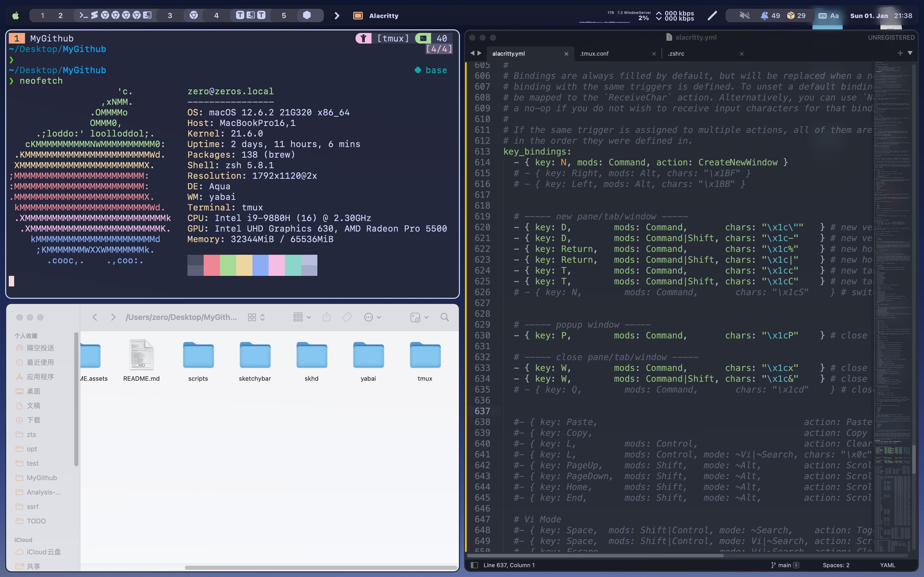Click the bell notification icon showing 49
924x577 pixels.
764,16
